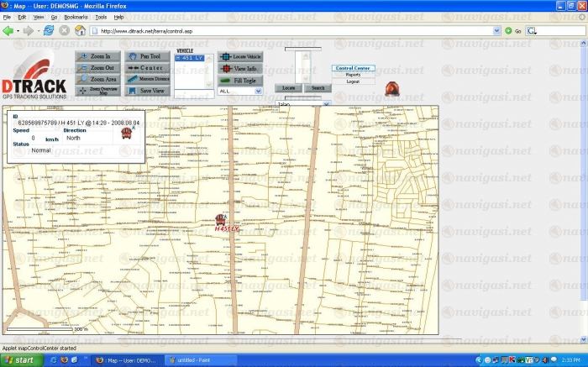The image size is (588, 367).
Task: Open the ALL filter dropdown
Action: tap(259, 90)
